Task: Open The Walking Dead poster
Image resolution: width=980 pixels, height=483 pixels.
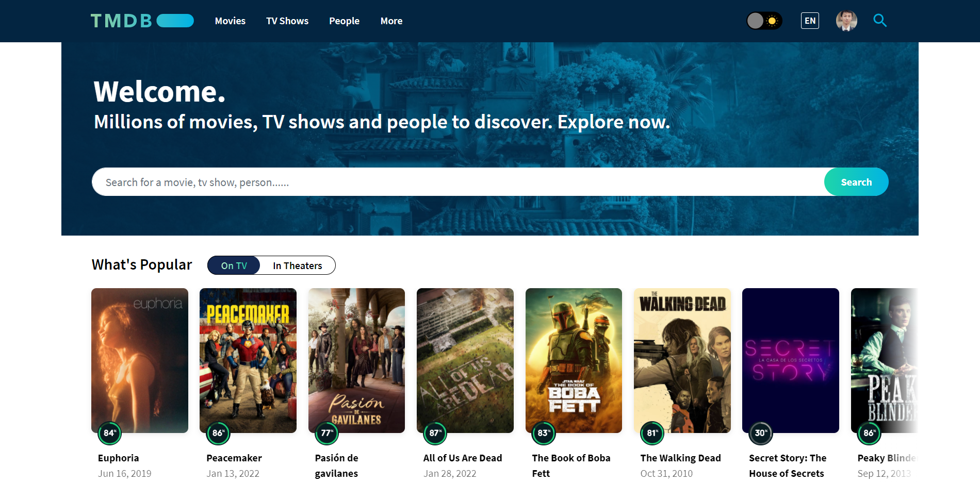Action: tap(682, 360)
